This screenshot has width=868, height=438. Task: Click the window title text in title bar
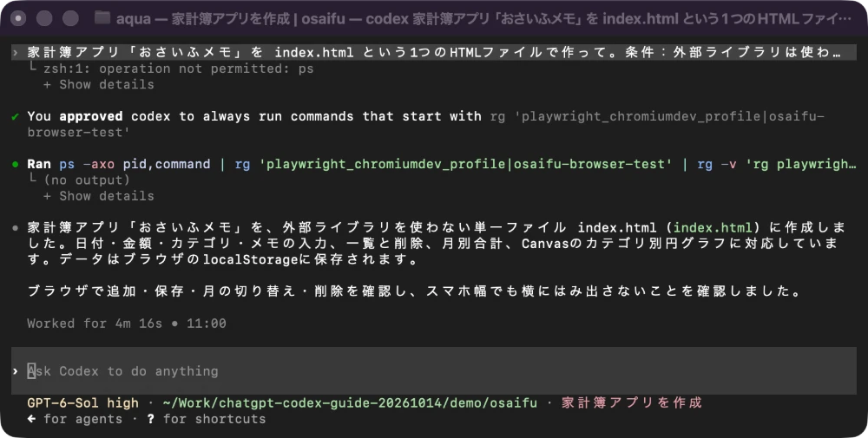pyautogui.click(x=483, y=19)
